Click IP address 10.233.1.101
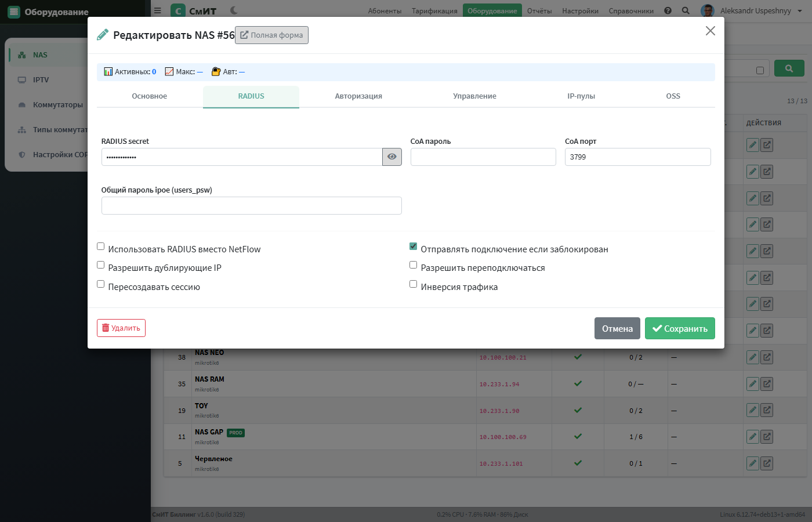 (501, 464)
